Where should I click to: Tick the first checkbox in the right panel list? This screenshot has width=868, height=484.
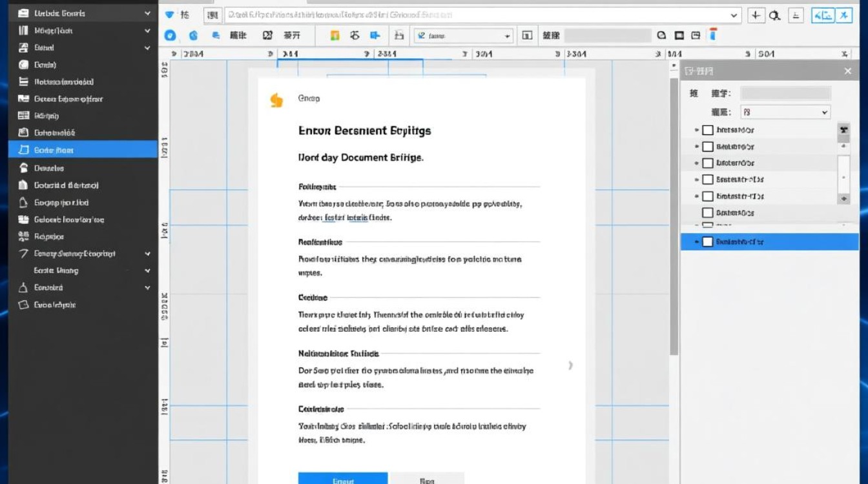[x=707, y=130]
